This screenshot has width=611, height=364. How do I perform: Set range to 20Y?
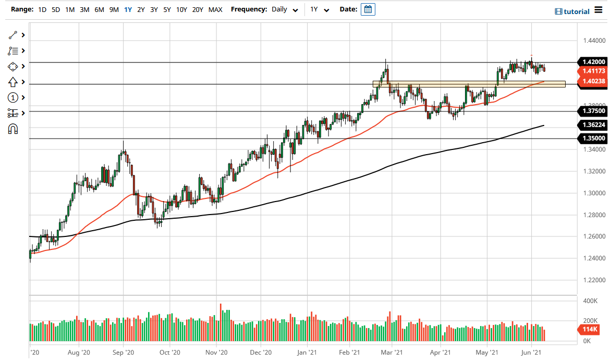198,10
